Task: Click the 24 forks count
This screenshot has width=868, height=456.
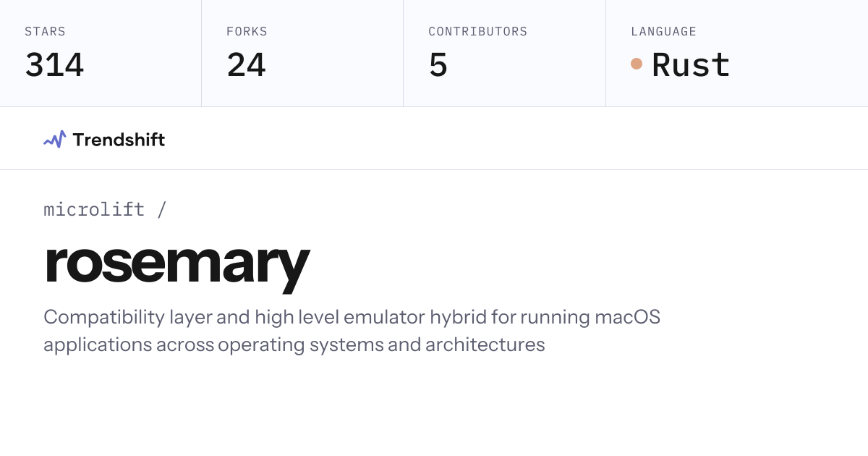Action: pos(246,65)
